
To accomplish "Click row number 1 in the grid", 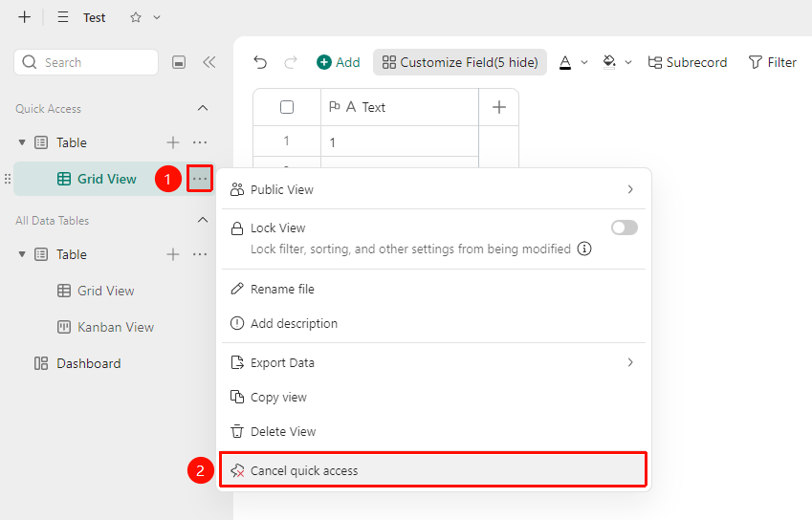I will pyautogui.click(x=286, y=141).
